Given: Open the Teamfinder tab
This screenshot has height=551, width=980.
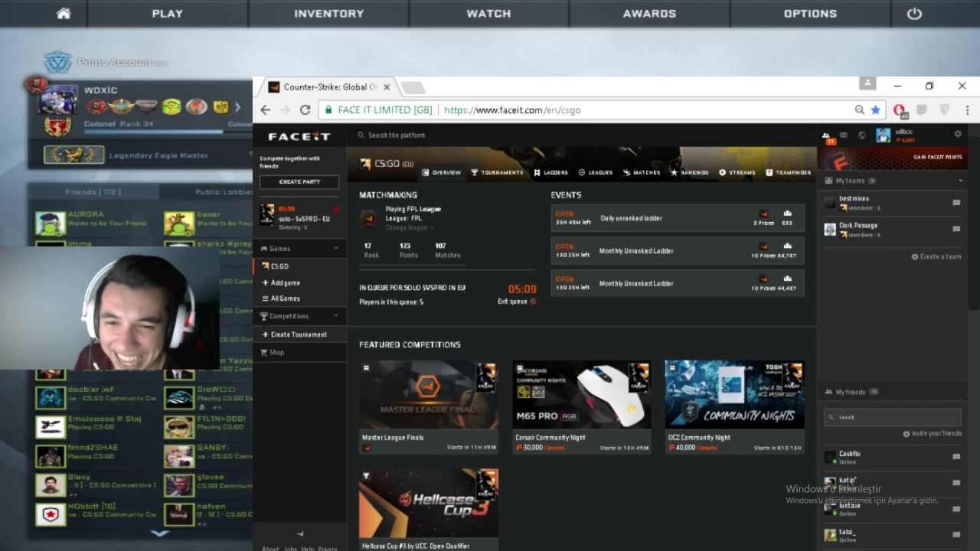Looking at the screenshot, I should tap(789, 173).
